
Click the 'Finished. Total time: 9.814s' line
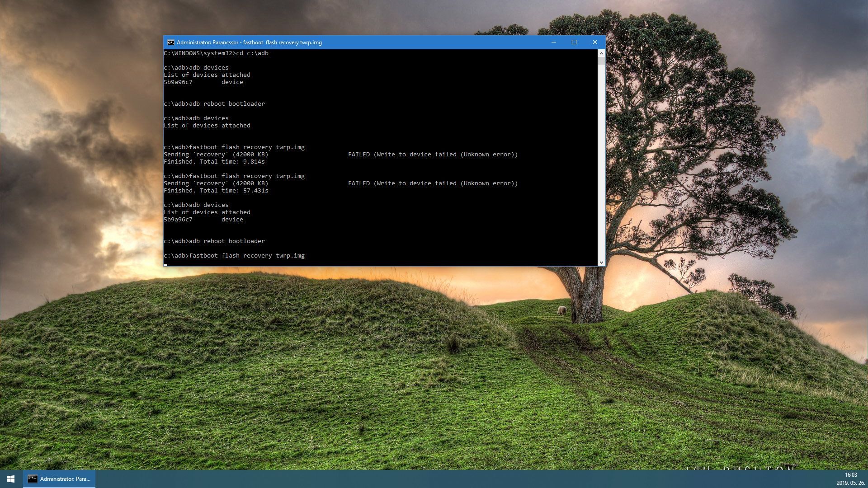214,162
